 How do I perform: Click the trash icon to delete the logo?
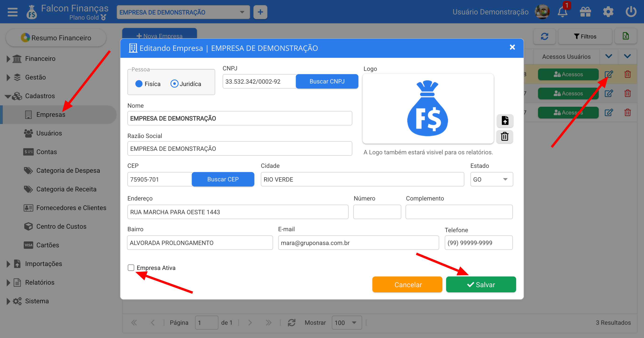(505, 136)
